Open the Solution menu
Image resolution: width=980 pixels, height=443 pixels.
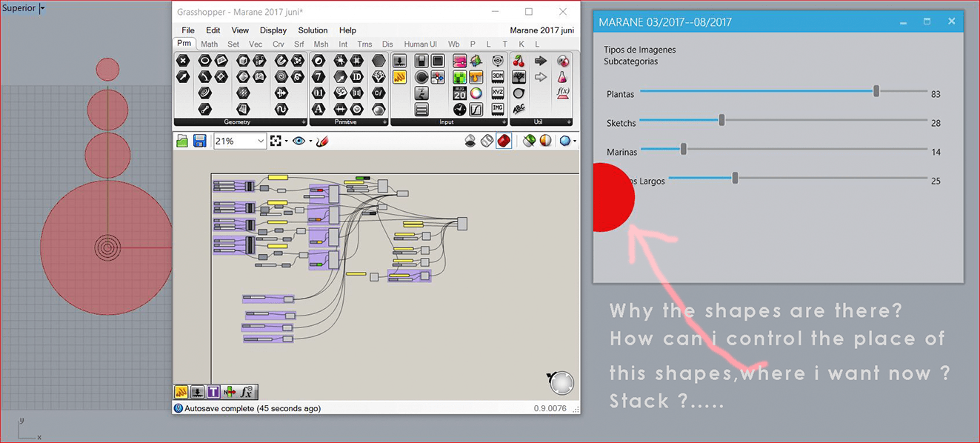[313, 30]
